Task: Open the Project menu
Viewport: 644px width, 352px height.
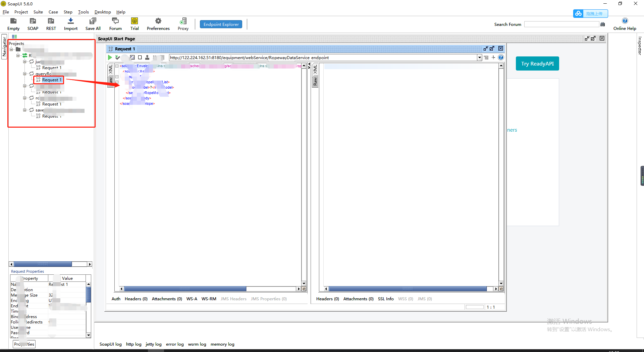Action: point(21,12)
